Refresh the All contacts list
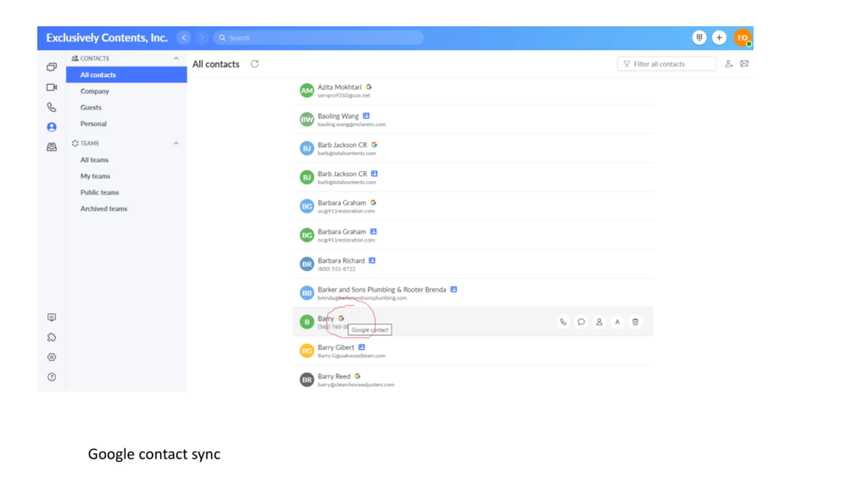The height and width of the screenshot is (488, 868). coord(255,64)
